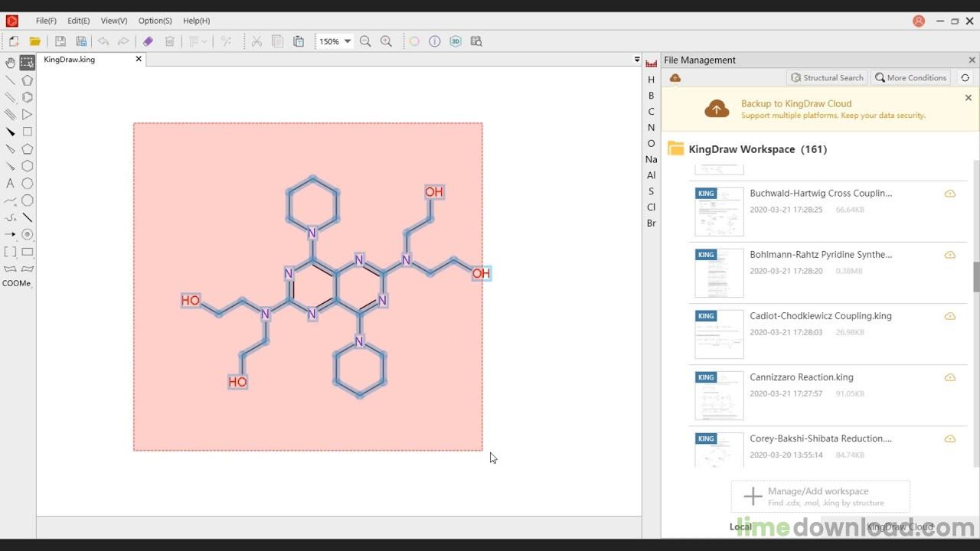980x551 pixels.
Task: Click the Structural Search button
Action: (x=827, y=77)
